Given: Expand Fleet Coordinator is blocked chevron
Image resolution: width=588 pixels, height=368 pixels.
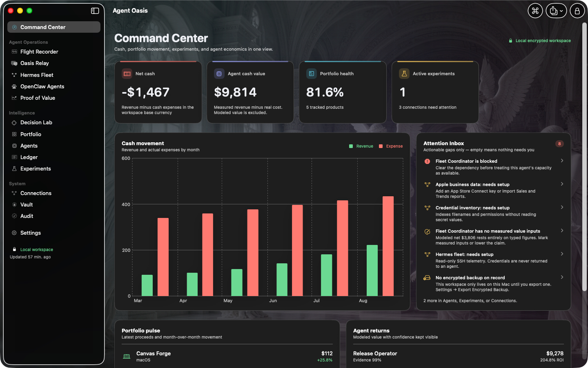Looking at the screenshot, I should [562, 161].
